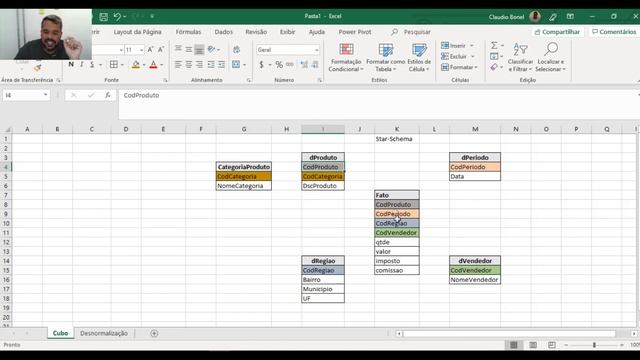Screen dimensions: 640x360
Task: Center text horizontally
Action: click(189, 64)
